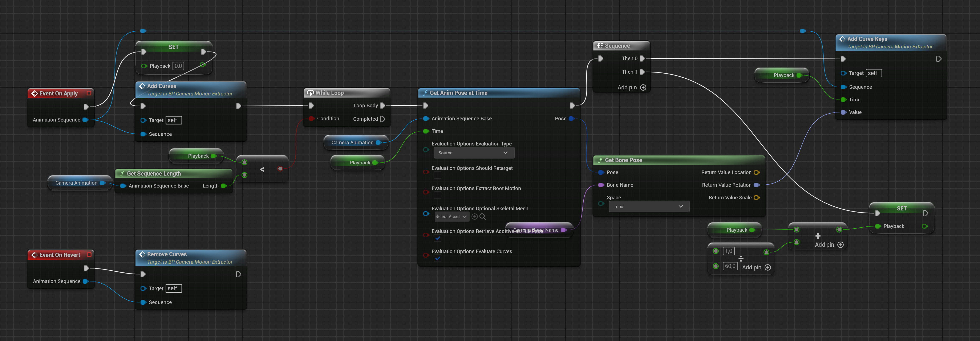980x341 pixels.
Task: Click the Bone Name input pin on Get Bone Pose
Action: pyautogui.click(x=601, y=185)
